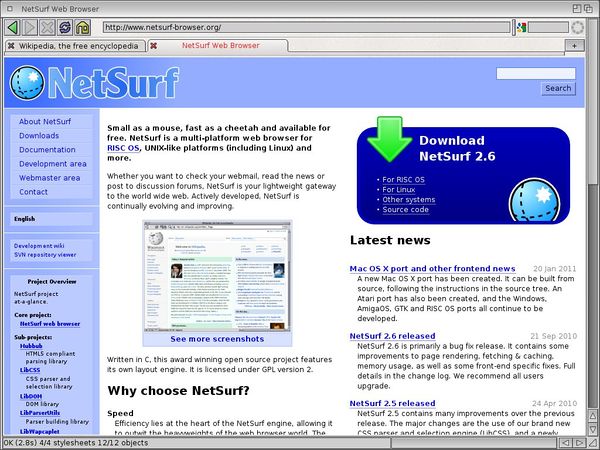Click the Back navigation arrow

coord(12,27)
